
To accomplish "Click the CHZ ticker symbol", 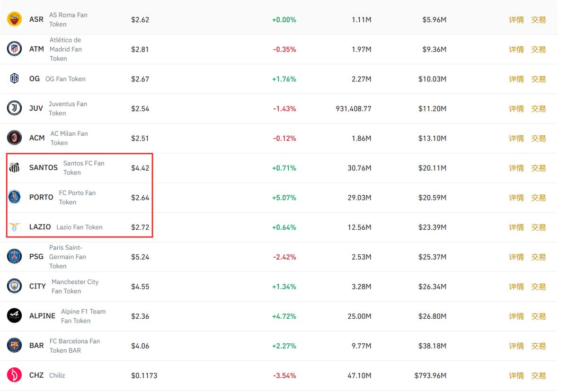I will (x=36, y=375).
